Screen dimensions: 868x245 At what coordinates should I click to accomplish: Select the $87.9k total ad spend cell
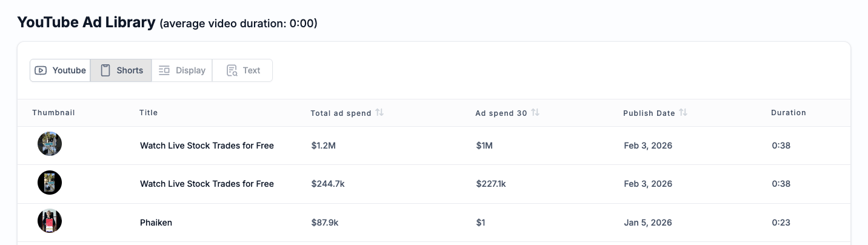pyautogui.click(x=324, y=223)
